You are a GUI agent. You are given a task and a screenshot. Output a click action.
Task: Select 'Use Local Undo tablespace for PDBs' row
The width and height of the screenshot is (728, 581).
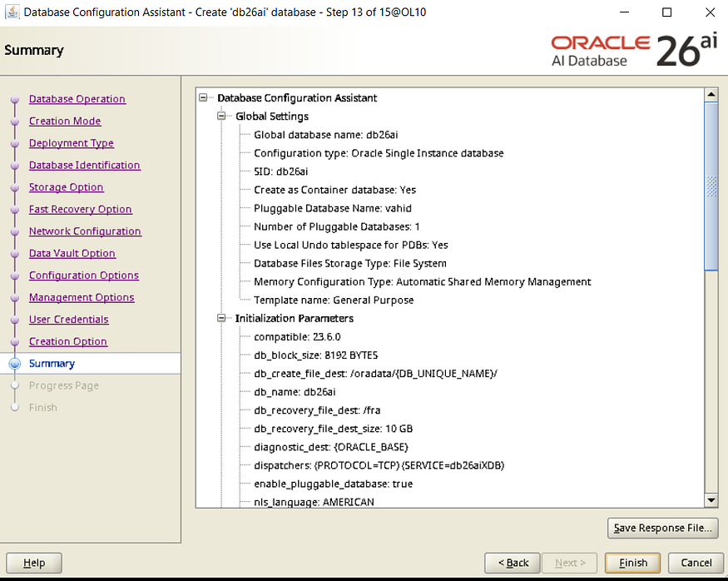pyautogui.click(x=350, y=245)
